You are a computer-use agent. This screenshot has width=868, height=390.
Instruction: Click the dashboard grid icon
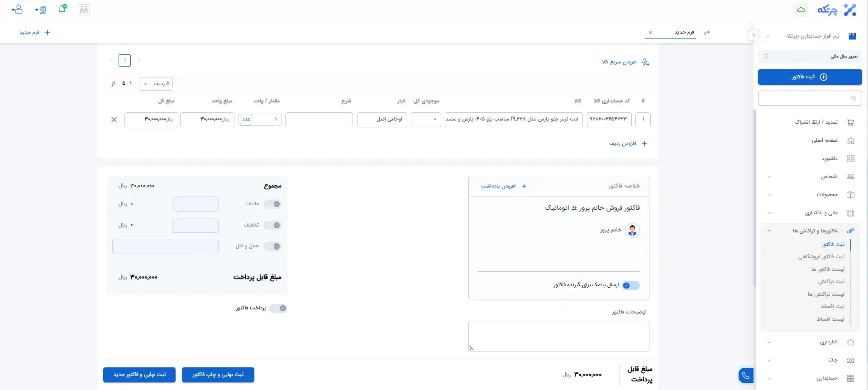850,159
